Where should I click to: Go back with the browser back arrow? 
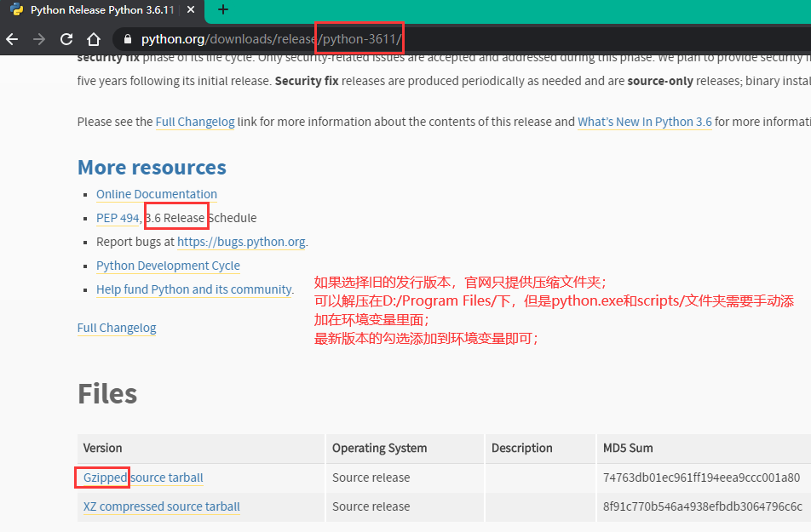(x=12, y=39)
